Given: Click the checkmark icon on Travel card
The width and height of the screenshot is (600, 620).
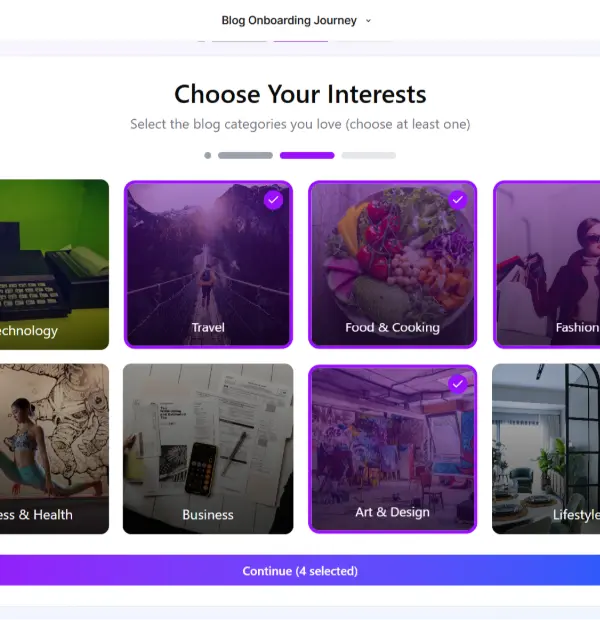Looking at the screenshot, I should [x=273, y=200].
